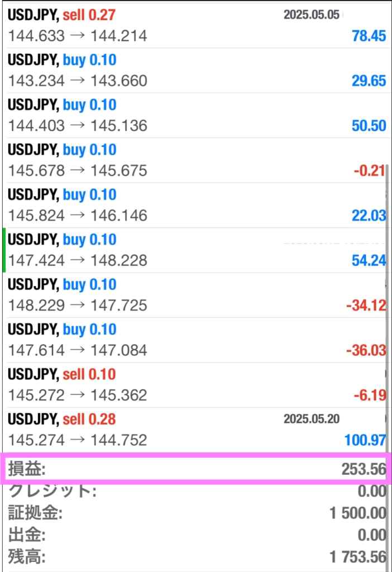Select the highlighted 損益 summary row
This screenshot has height=572, width=392.
click(x=196, y=469)
